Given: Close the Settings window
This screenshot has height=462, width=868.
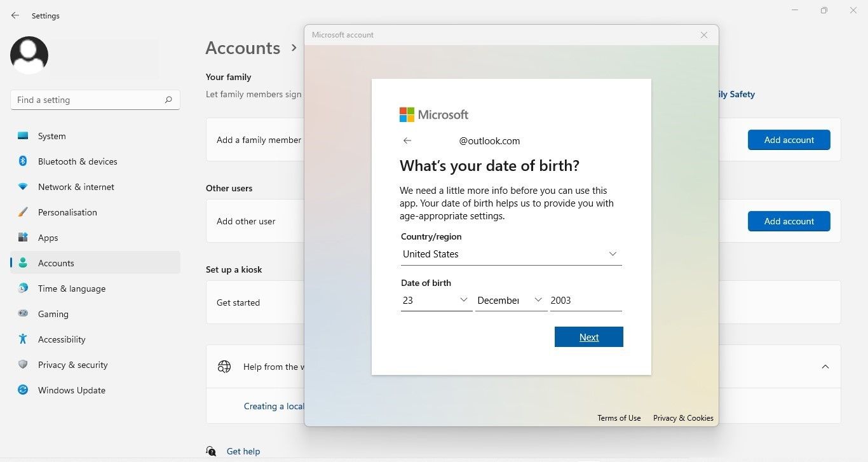Looking at the screenshot, I should [853, 10].
